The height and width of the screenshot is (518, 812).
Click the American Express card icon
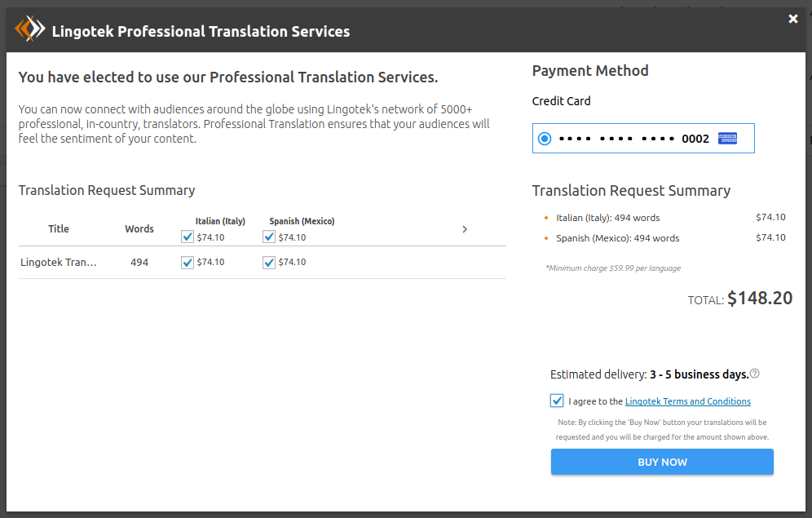(x=727, y=139)
